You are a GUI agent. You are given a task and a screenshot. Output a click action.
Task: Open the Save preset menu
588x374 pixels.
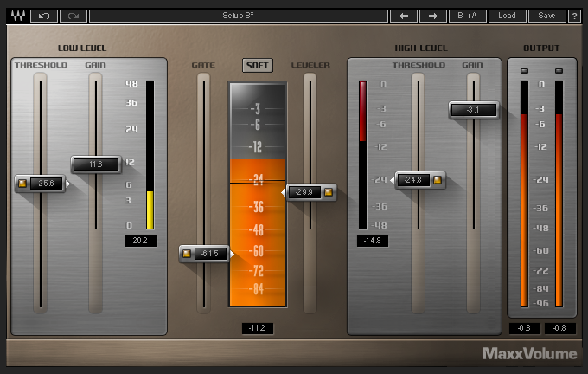pyautogui.click(x=546, y=16)
